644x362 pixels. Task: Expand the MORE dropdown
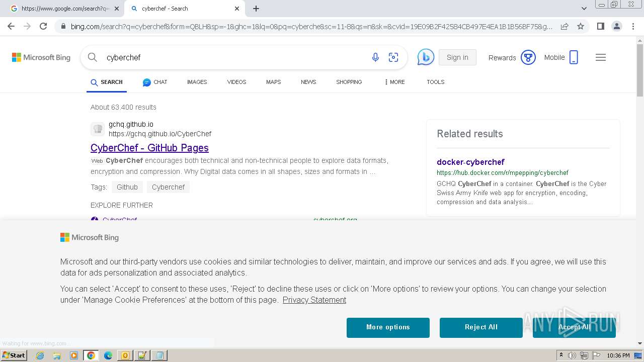coord(394,82)
